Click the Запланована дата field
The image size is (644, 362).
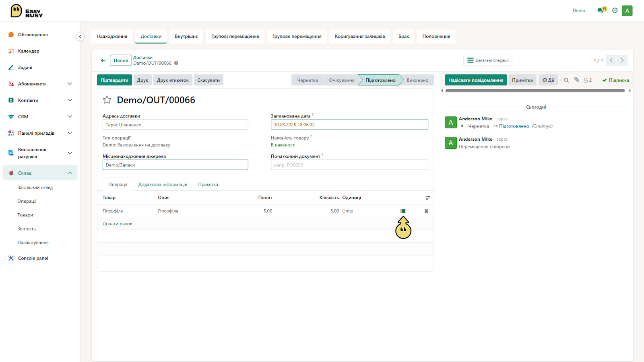349,125
